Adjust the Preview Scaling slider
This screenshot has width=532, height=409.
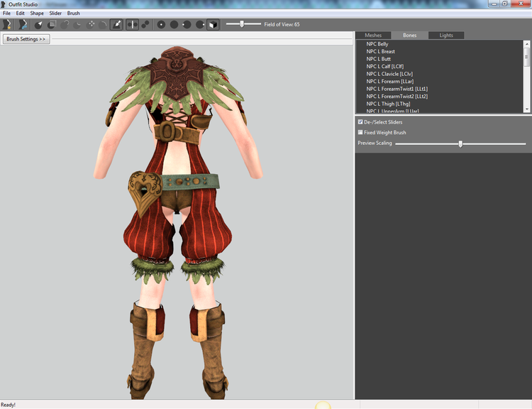460,144
